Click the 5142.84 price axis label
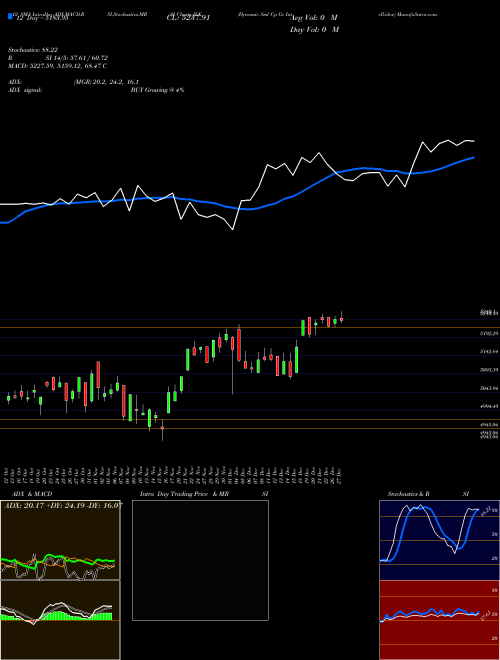Screen dimensions: 500x660 click(x=489, y=351)
